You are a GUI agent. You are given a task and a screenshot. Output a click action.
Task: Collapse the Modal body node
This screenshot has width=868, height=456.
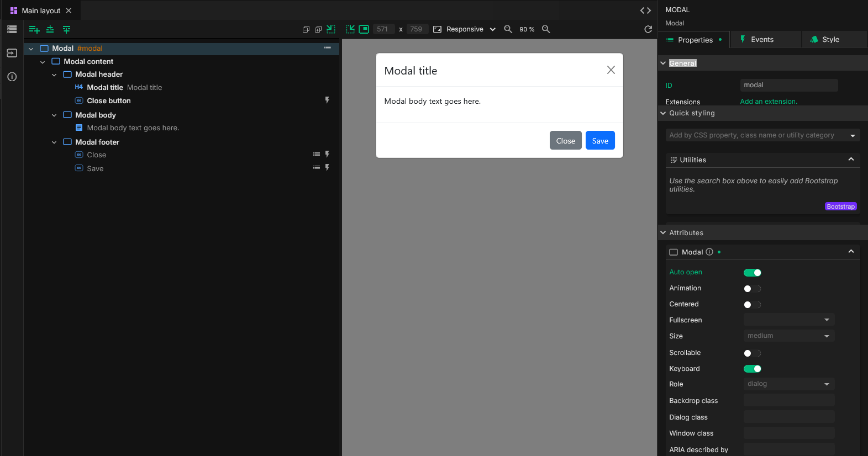click(x=54, y=115)
